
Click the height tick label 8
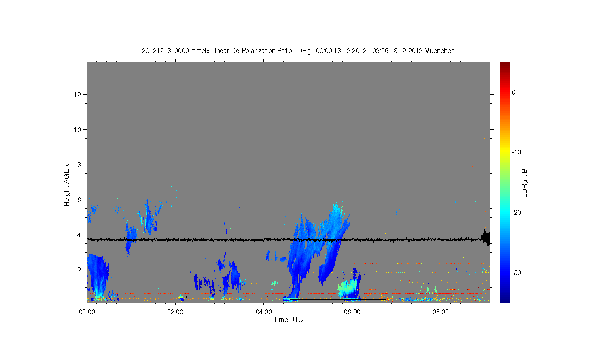79,165
